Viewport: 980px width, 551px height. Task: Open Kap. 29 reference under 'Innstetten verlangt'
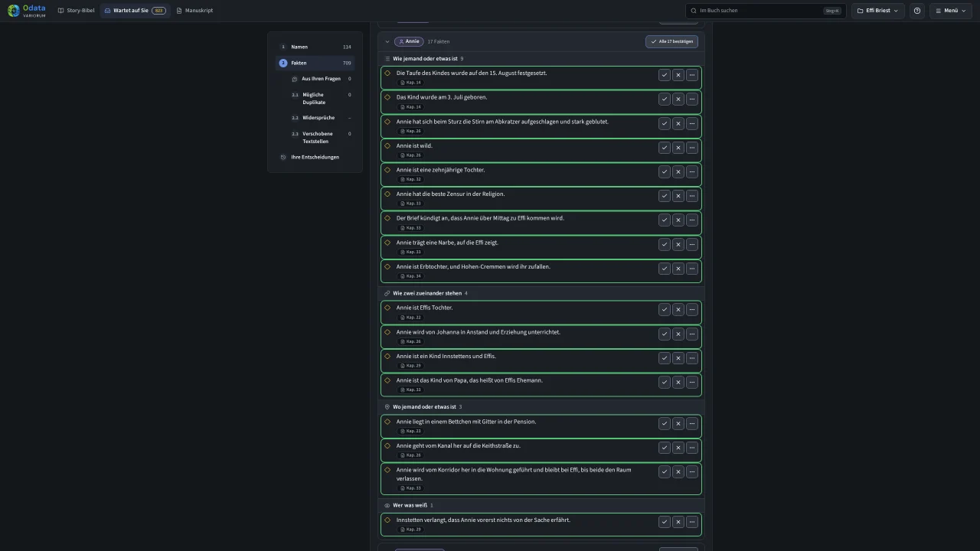pyautogui.click(x=410, y=530)
